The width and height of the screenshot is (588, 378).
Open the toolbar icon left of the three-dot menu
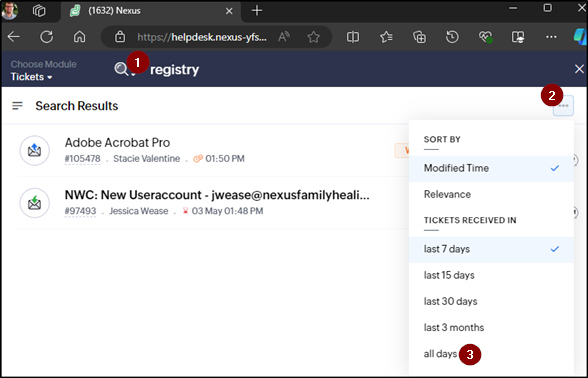[x=518, y=37]
